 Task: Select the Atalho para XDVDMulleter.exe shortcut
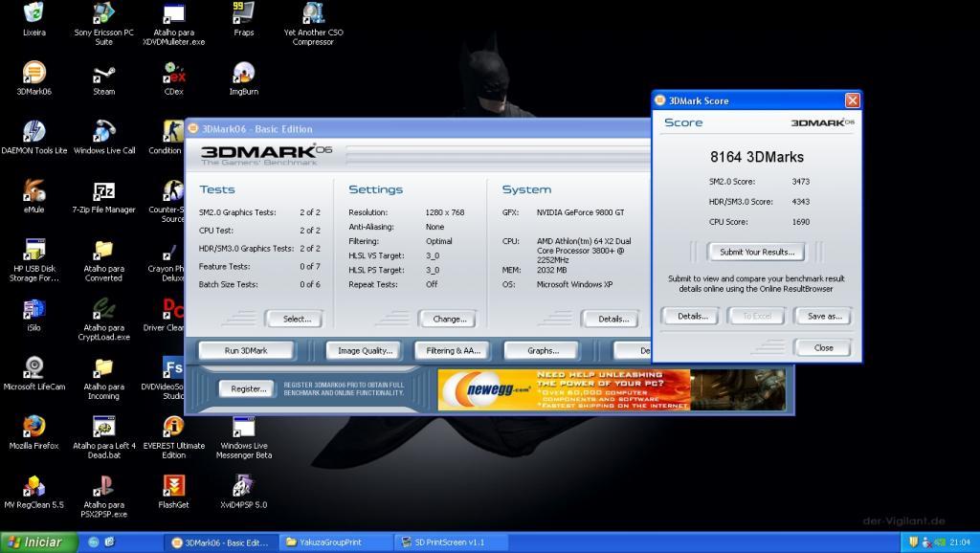click(174, 23)
